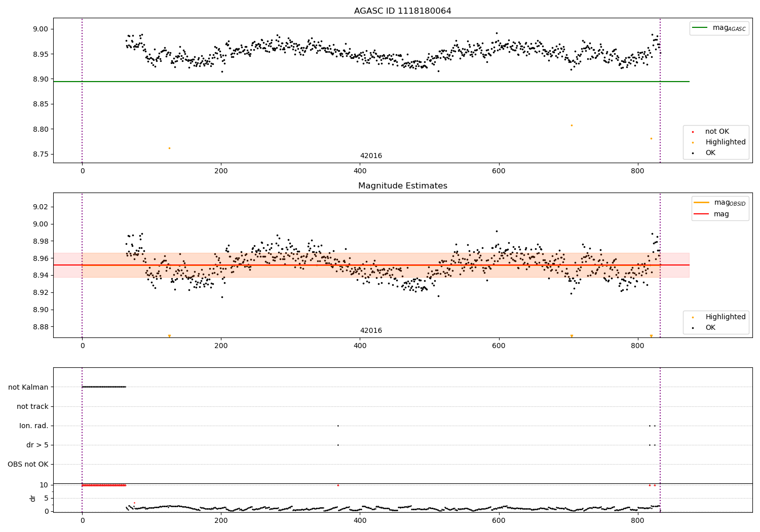
Task: Click the 'Magnitude Estimates' subplot title
Action: [x=402, y=186]
